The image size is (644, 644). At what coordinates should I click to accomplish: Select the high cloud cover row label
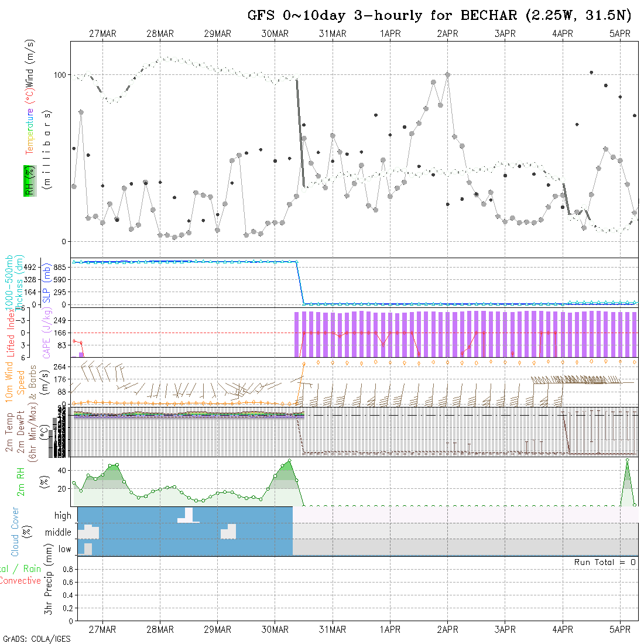pyautogui.click(x=63, y=516)
